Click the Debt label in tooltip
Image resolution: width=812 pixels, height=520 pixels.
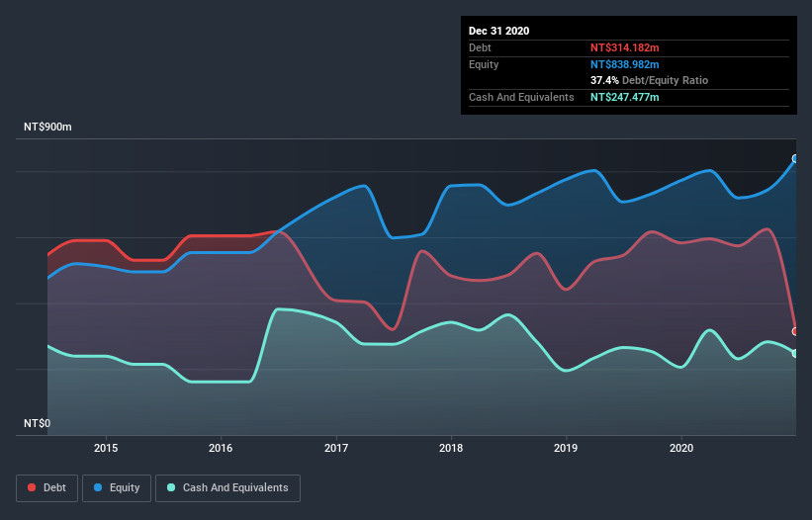point(480,47)
